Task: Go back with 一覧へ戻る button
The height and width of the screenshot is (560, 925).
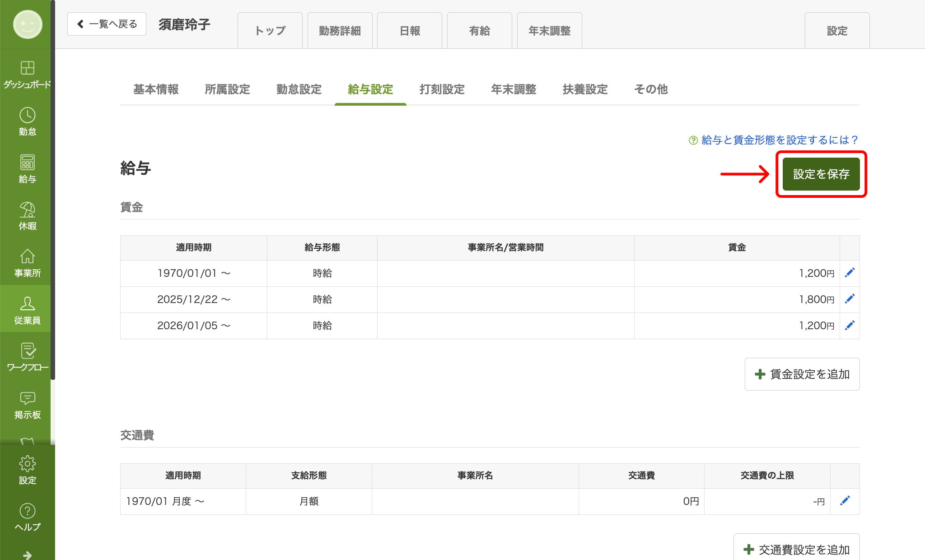Action: click(107, 24)
